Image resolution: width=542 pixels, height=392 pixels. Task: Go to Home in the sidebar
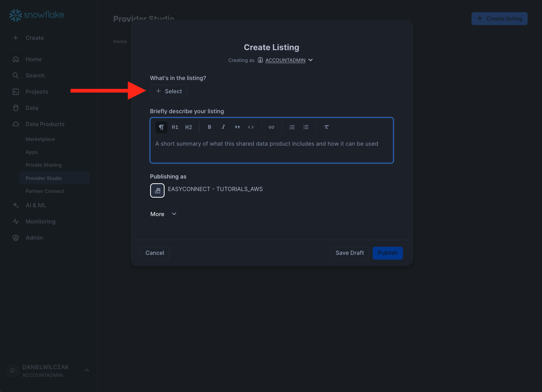(x=34, y=59)
